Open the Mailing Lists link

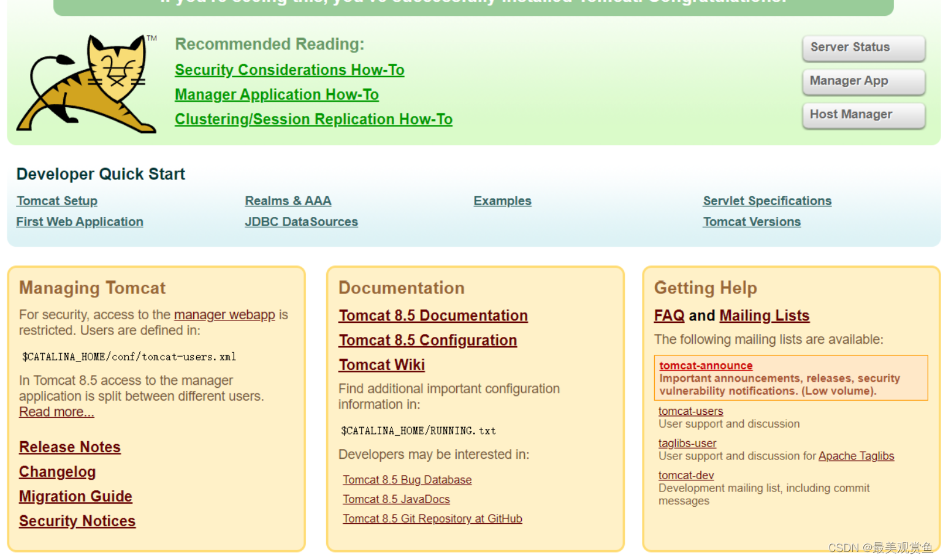764,316
